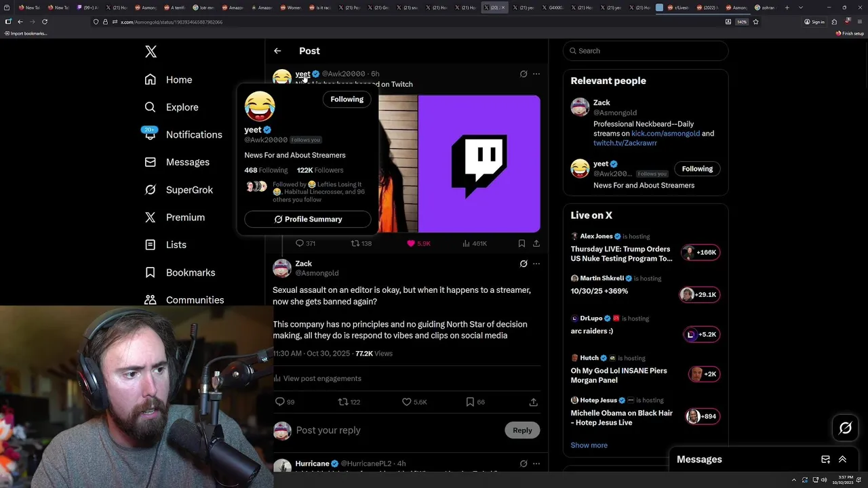Reply to Zack's post with 99 replies
868x488 pixels.
tap(285, 402)
